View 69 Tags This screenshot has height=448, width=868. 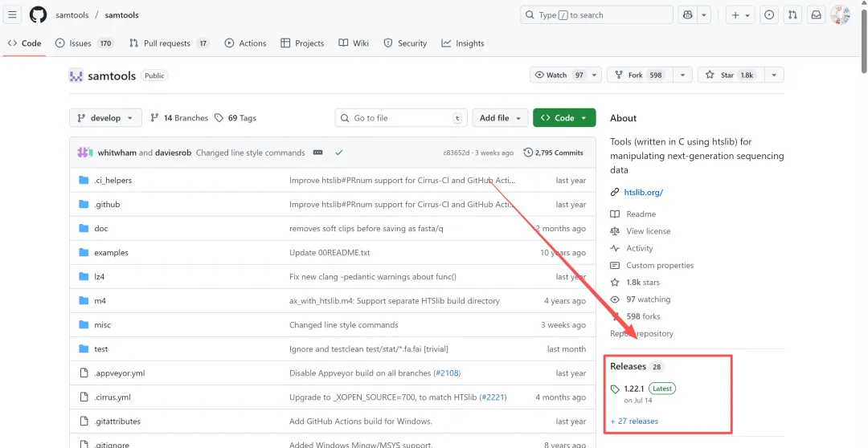click(x=235, y=118)
